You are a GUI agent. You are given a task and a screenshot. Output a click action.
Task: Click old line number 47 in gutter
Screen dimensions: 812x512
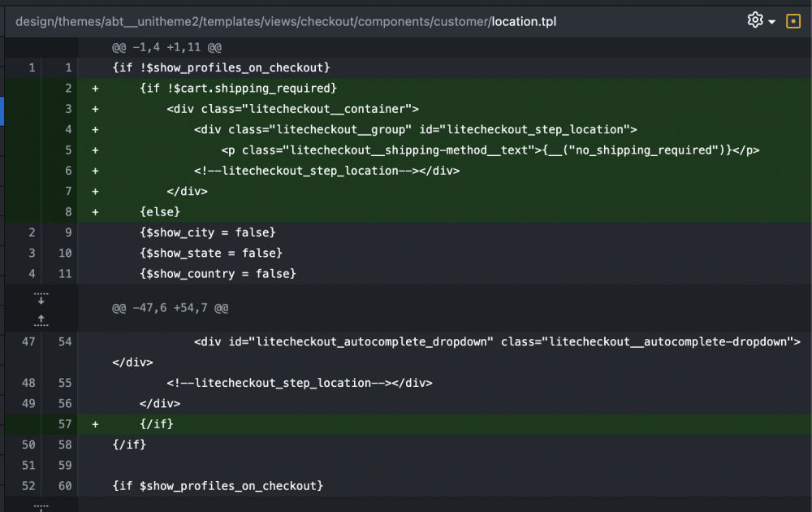[x=28, y=341]
